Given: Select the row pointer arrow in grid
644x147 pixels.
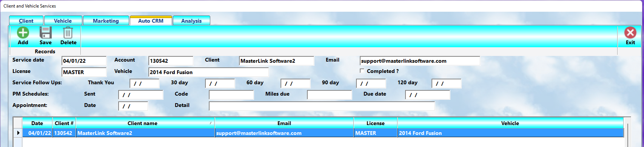Looking at the screenshot, I should 18,133.
